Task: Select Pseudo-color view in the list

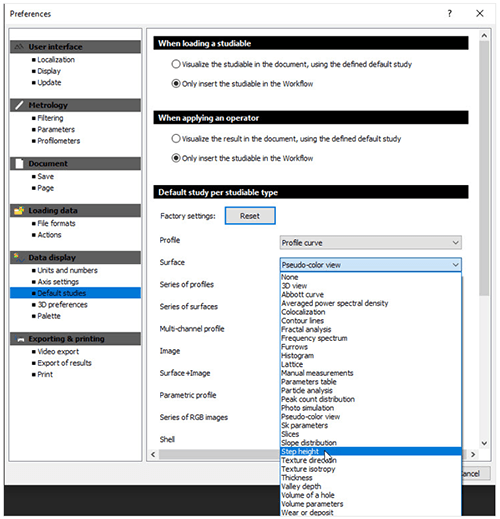Action: click(x=371, y=417)
